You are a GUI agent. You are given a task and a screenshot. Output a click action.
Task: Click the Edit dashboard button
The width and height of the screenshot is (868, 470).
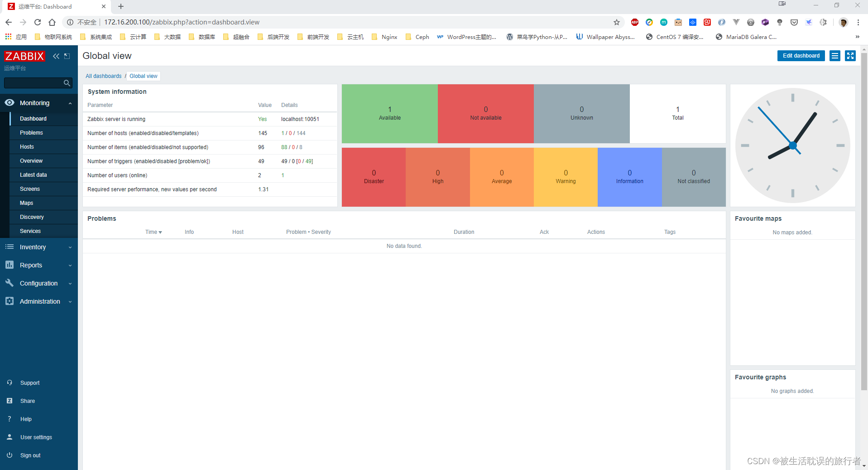(x=801, y=56)
